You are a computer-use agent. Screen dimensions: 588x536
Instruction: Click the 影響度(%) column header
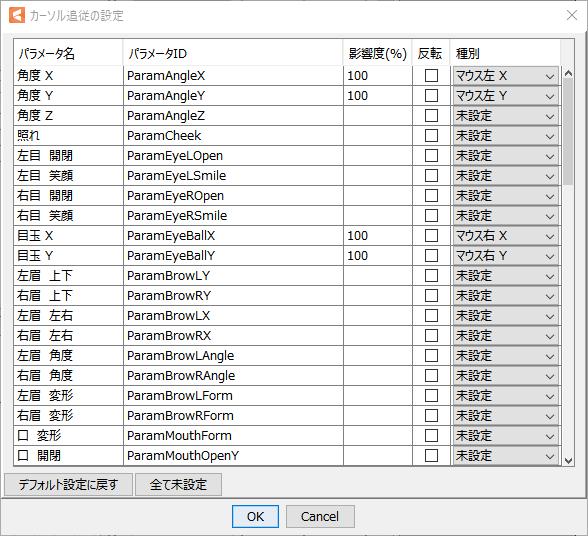point(378,53)
